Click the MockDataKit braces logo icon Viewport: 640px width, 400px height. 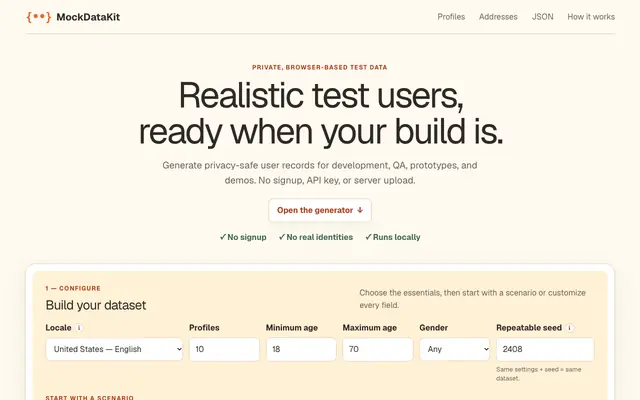(39, 17)
